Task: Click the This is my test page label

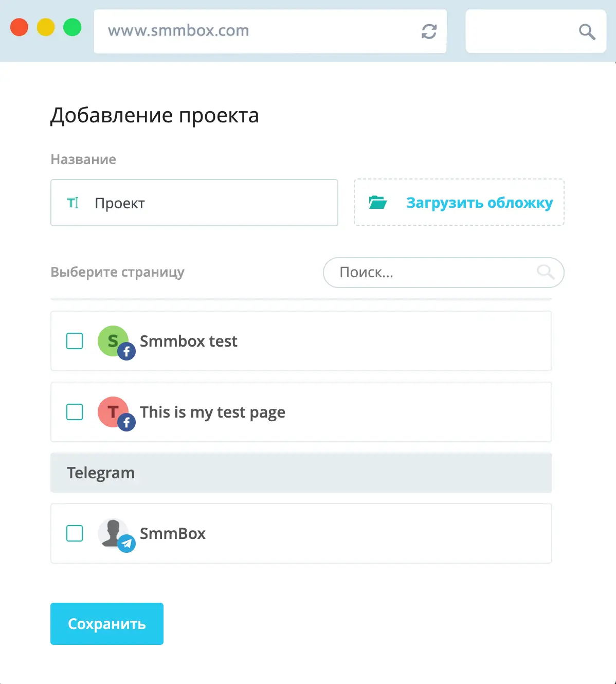Action: coord(212,412)
